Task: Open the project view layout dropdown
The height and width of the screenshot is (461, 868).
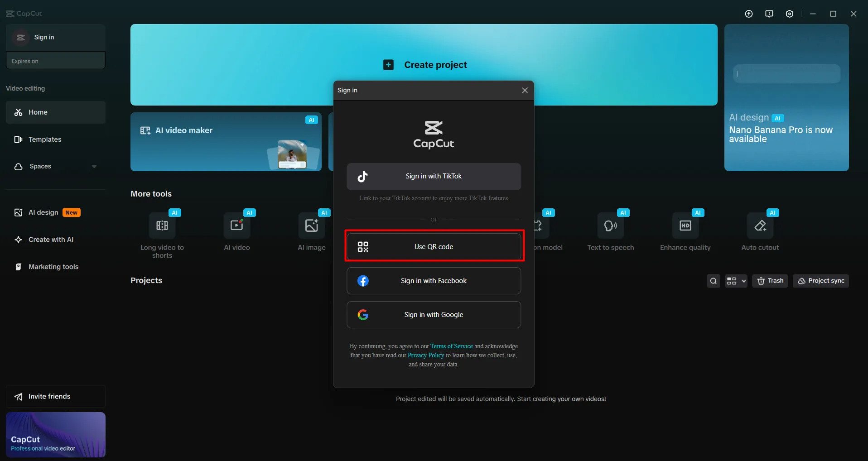Action: (x=736, y=281)
